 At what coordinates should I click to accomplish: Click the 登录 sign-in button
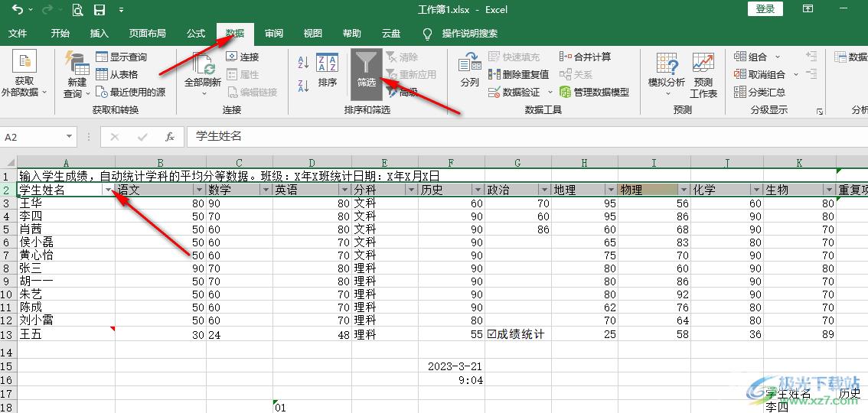pos(765,9)
